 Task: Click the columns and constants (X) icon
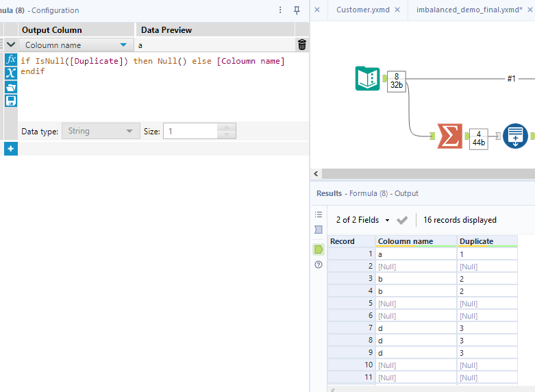click(x=10, y=73)
